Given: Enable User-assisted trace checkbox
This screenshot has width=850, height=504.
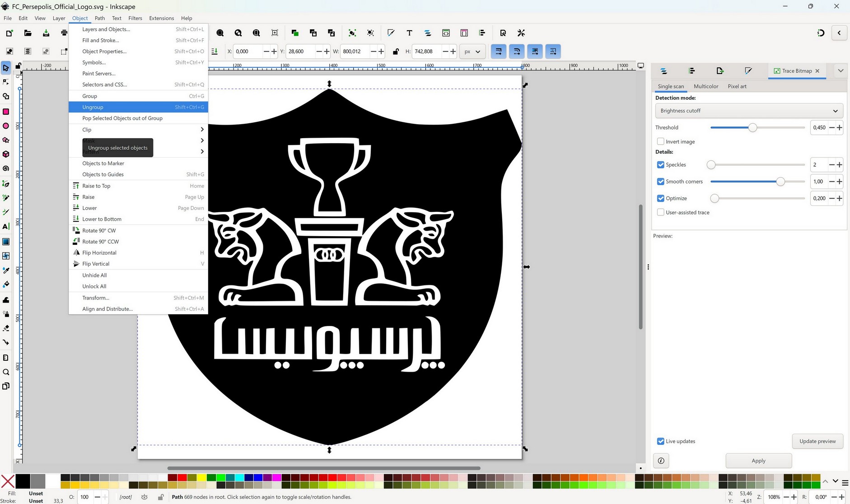Looking at the screenshot, I should click(x=661, y=212).
